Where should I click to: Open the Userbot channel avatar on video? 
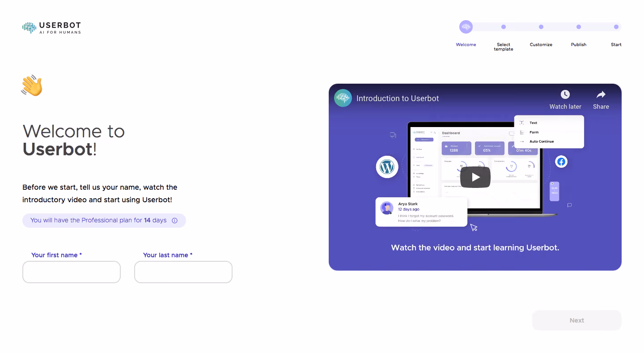[x=343, y=98]
